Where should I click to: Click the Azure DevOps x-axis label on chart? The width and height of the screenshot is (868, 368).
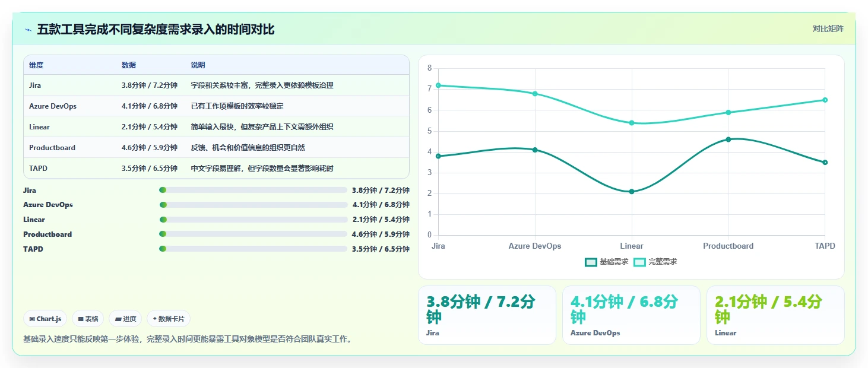(535, 246)
